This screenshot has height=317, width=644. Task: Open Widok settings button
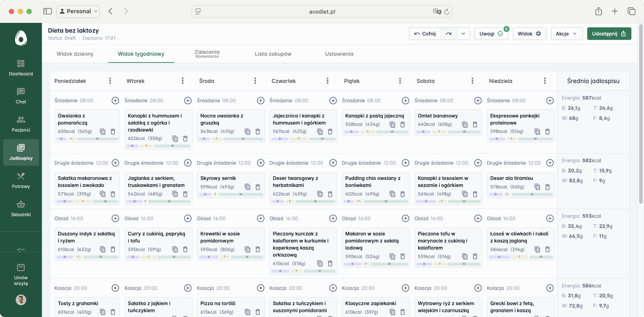[x=529, y=34]
